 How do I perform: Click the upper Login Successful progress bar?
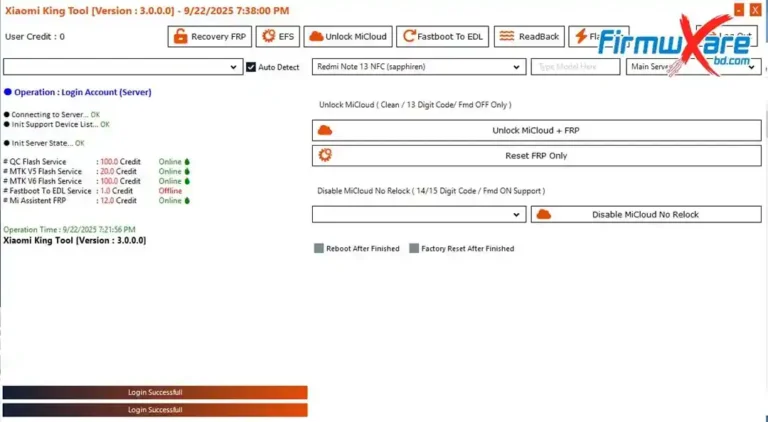(155, 392)
